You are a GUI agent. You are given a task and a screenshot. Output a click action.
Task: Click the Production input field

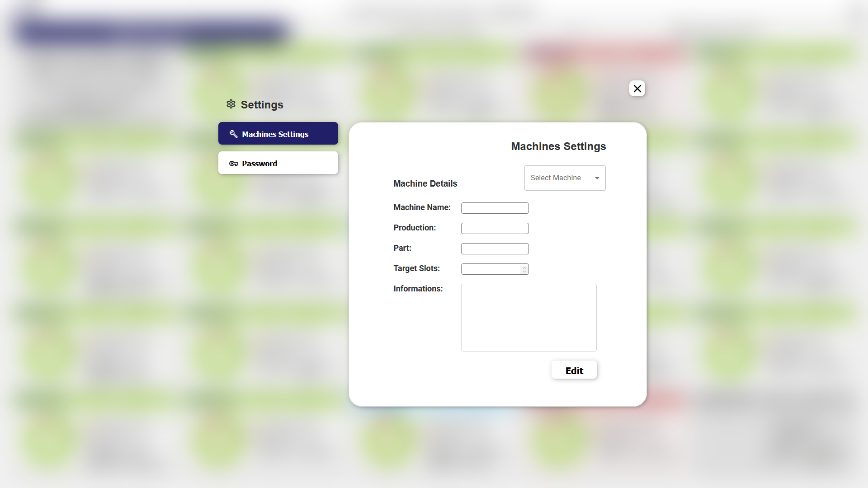click(494, 228)
